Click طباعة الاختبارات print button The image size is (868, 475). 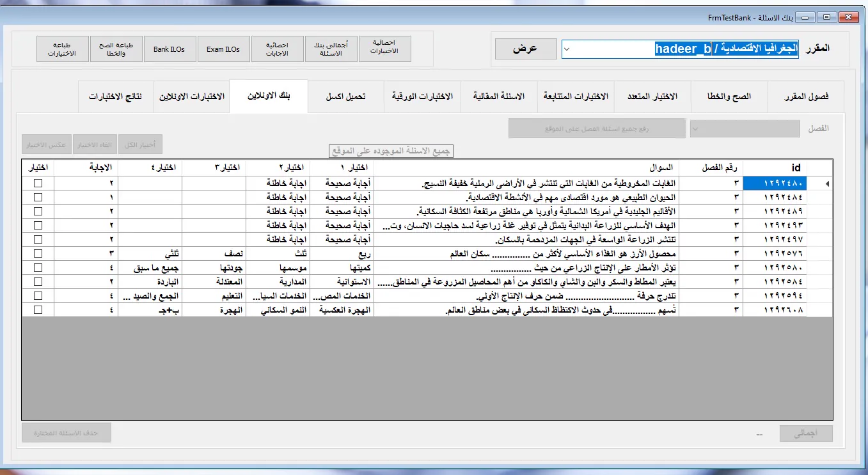click(x=62, y=49)
